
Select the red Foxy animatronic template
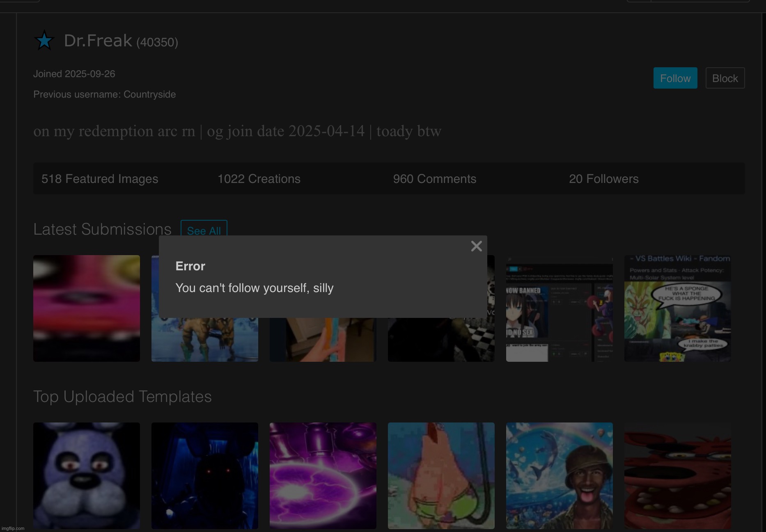tap(677, 476)
